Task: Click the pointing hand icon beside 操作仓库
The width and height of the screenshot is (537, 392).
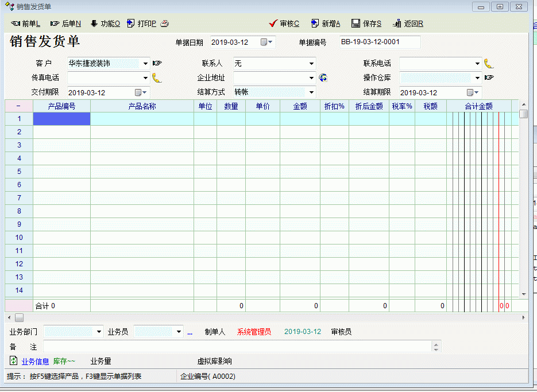Action: pyautogui.click(x=489, y=77)
